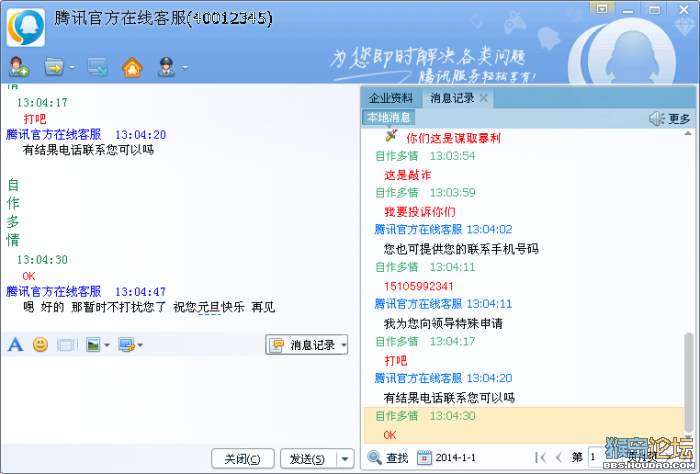Select the 消息记录 tab
700x474 pixels.
(452, 98)
